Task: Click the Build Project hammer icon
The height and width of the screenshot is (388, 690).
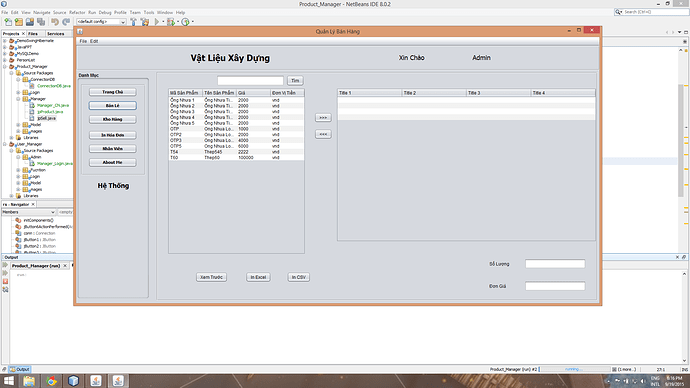Action: (133, 22)
